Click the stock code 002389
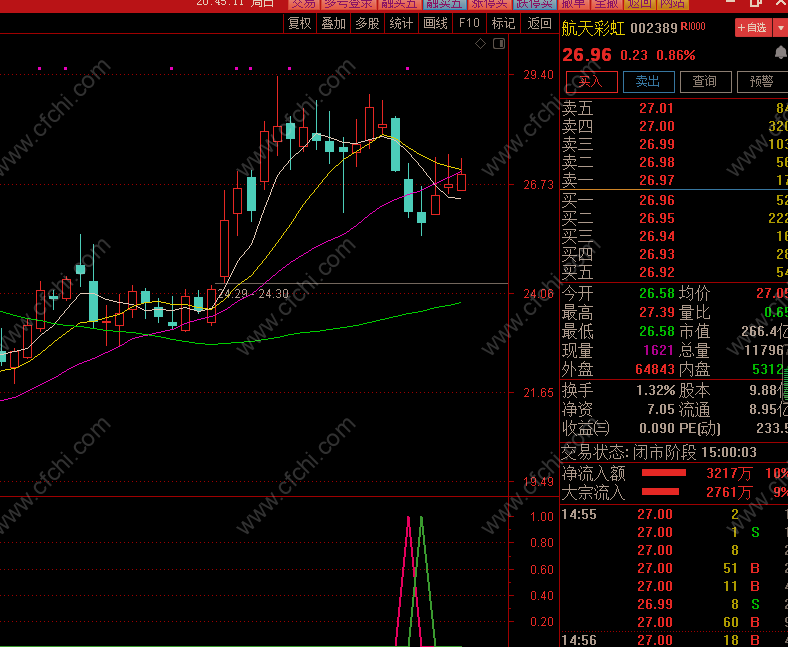The image size is (788, 647). [x=654, y=28]
